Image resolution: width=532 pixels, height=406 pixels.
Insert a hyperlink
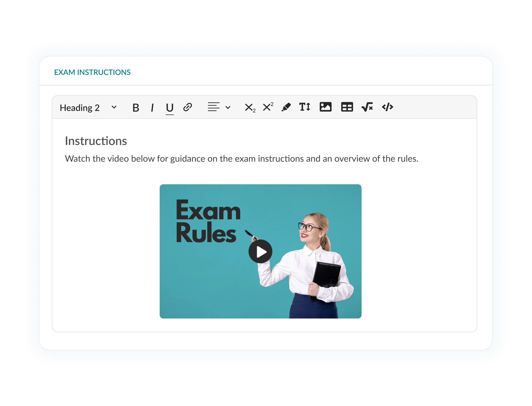click(x=187, y=107)
